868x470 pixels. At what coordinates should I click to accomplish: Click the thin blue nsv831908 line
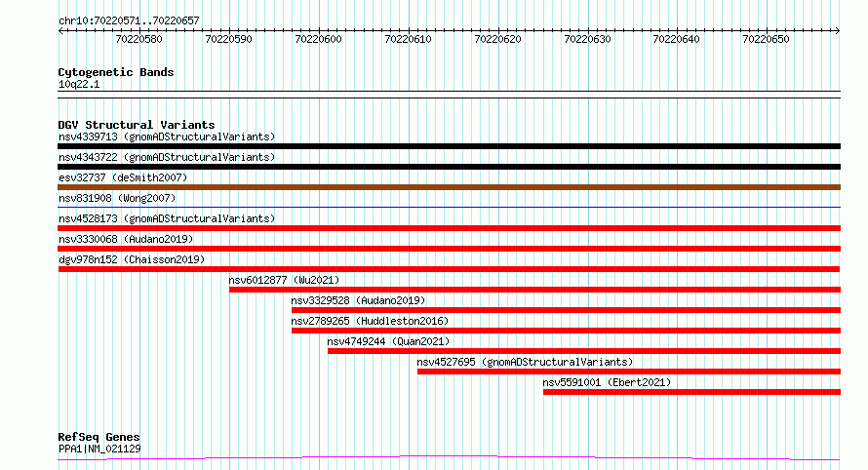449,207
